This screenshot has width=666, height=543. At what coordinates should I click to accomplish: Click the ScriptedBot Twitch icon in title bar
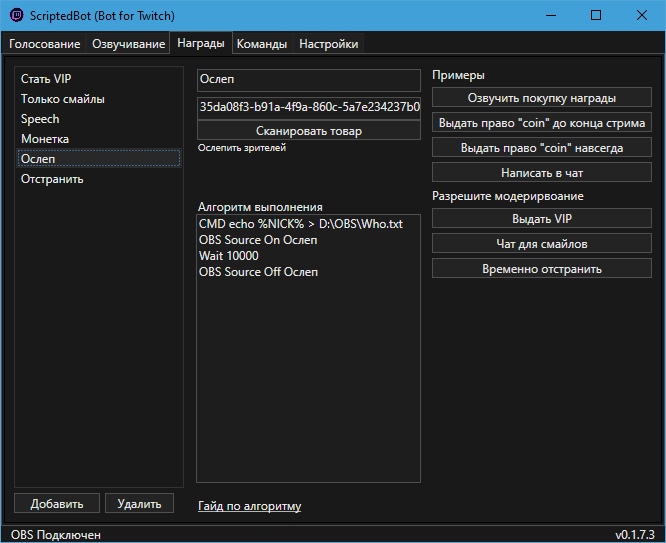(17, 15)
